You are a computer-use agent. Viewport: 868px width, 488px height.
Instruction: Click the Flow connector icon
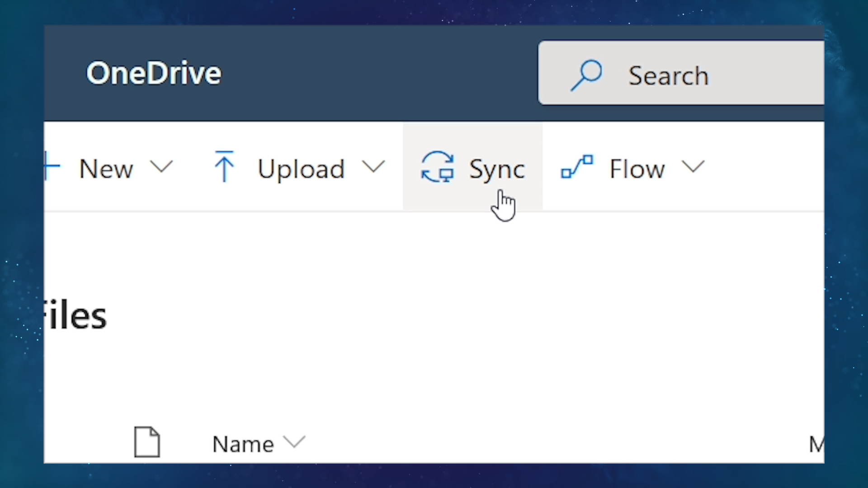(577, 166)
